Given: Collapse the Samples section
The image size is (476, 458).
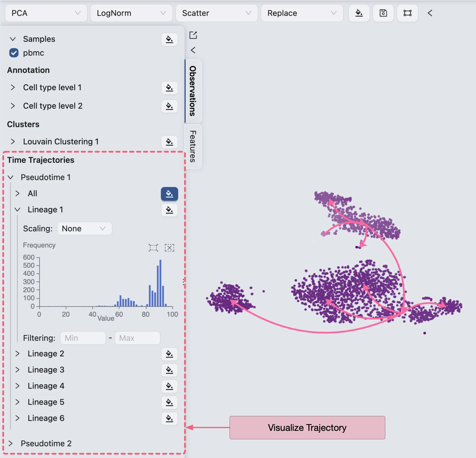Looking at the screenshot, I should [13, 39].
